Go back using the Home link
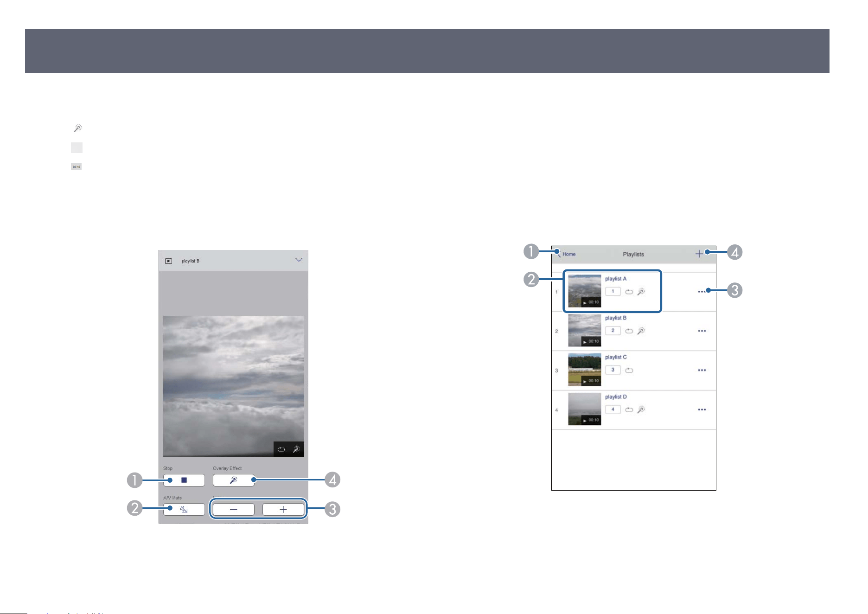 (x=566, y=254)
